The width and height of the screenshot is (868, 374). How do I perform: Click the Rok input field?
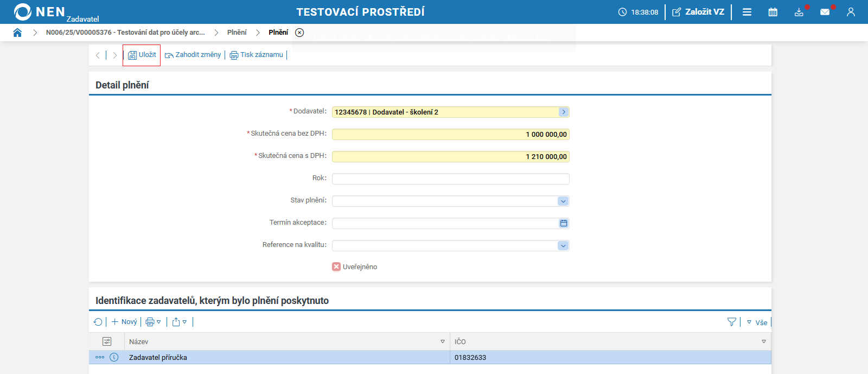(451, 179)
